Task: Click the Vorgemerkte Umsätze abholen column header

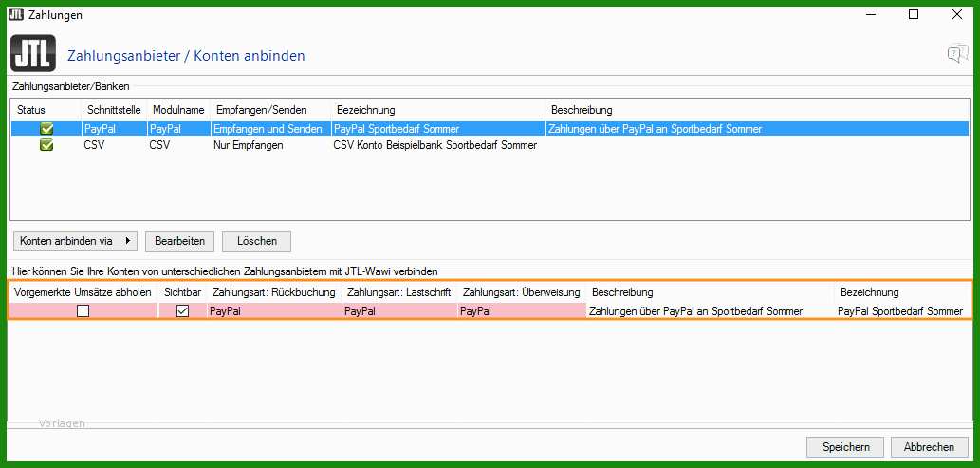Action: tap(83, 292)
